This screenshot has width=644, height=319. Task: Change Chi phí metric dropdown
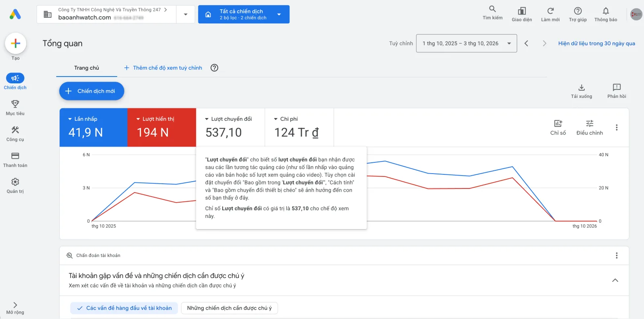point(286,119)
